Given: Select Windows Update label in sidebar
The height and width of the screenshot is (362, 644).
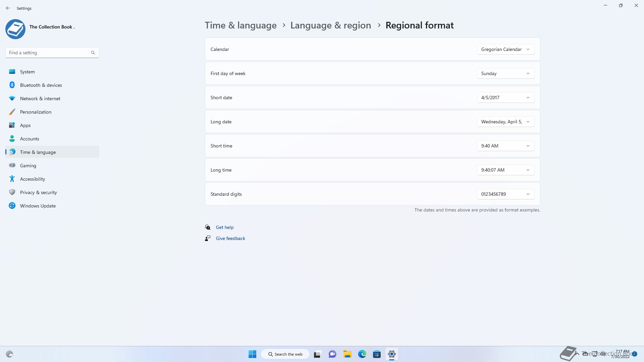Looking at the screenshot, I should tap(38, 206).
